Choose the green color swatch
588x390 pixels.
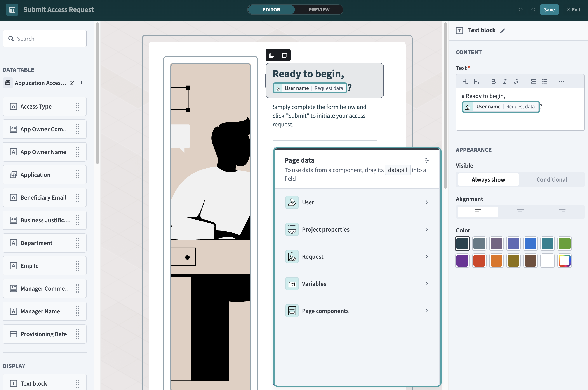coord(564,243)
